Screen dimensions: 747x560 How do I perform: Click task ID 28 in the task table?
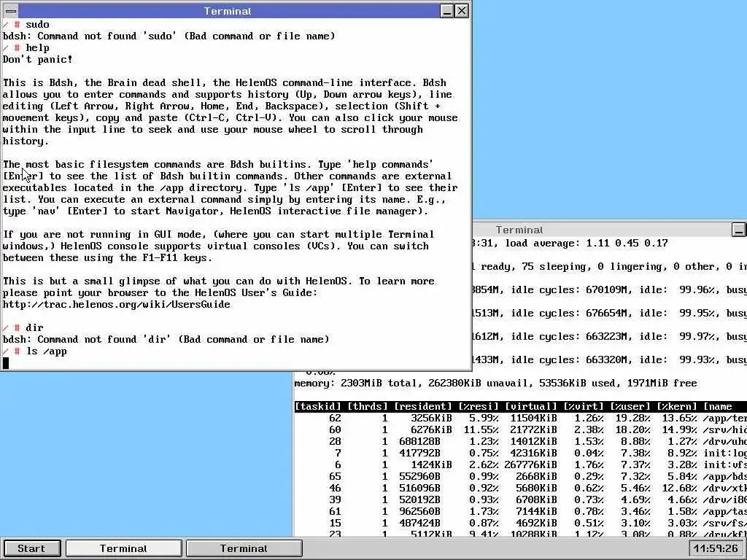(335, 441)
